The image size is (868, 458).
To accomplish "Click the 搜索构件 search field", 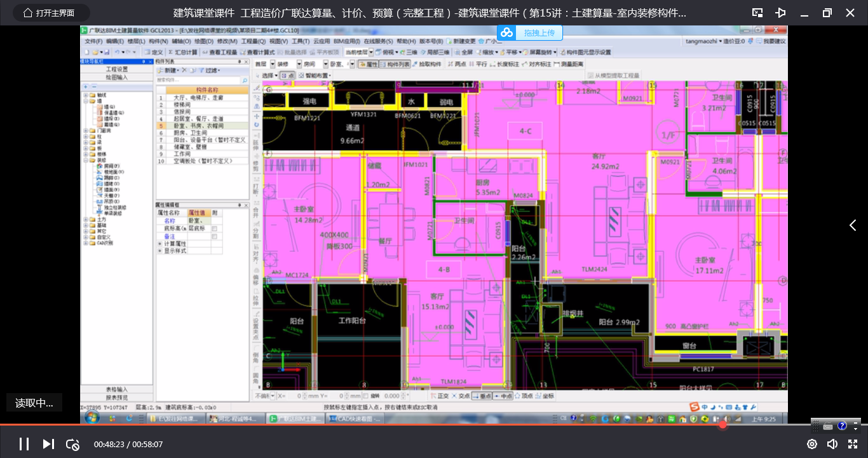I will pos(202,81).
